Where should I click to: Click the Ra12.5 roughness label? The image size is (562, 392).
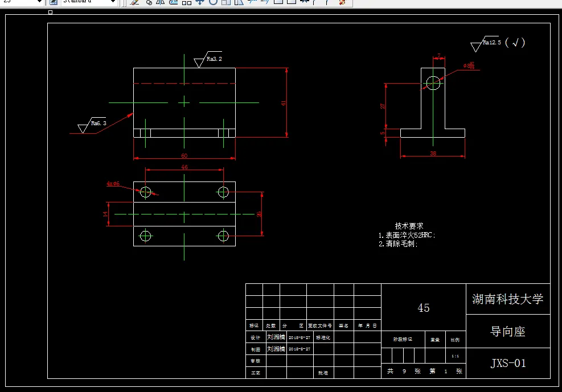(492, 42)
